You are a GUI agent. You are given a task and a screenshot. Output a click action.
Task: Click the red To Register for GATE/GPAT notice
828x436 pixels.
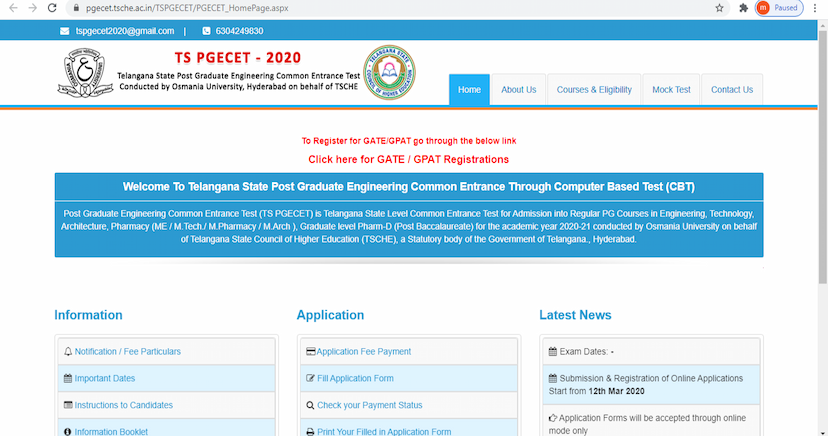click(409, 141)
